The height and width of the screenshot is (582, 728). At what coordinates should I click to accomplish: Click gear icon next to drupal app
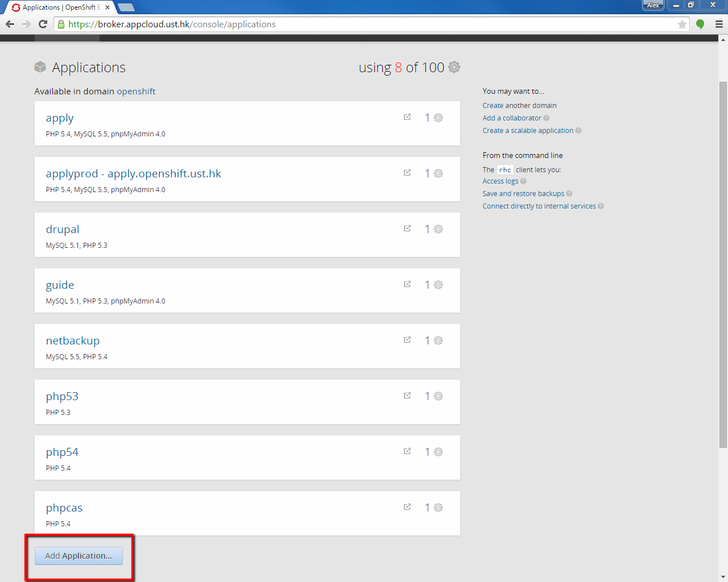[439, 229]
